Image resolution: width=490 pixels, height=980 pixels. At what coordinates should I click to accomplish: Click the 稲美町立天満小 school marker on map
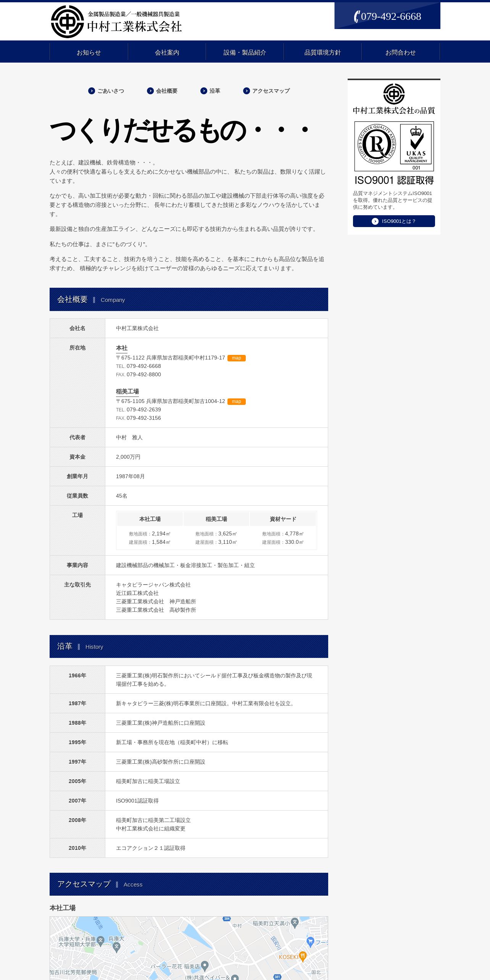tap(295, 923)
